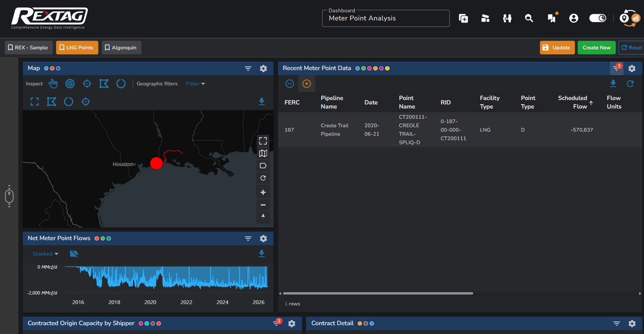Click the Rextag logo
The width and height of the screenshot is (644, 334).
[x=49, y=18]
